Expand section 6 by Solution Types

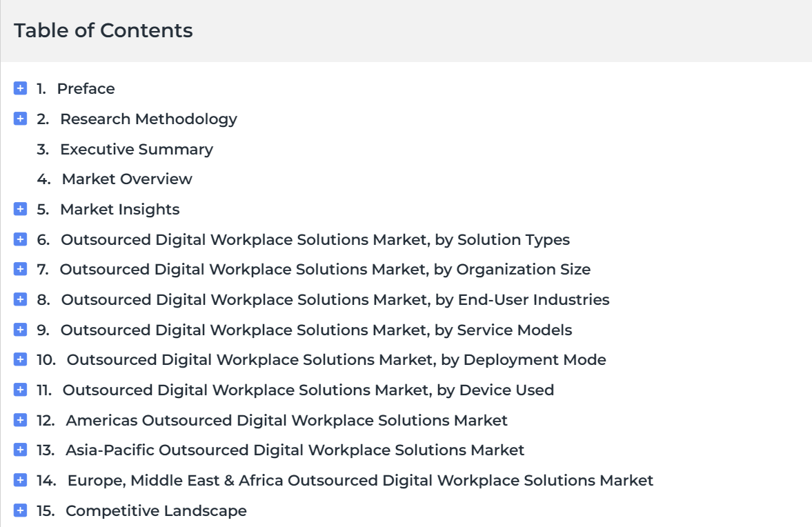click(x=20, y=239)
